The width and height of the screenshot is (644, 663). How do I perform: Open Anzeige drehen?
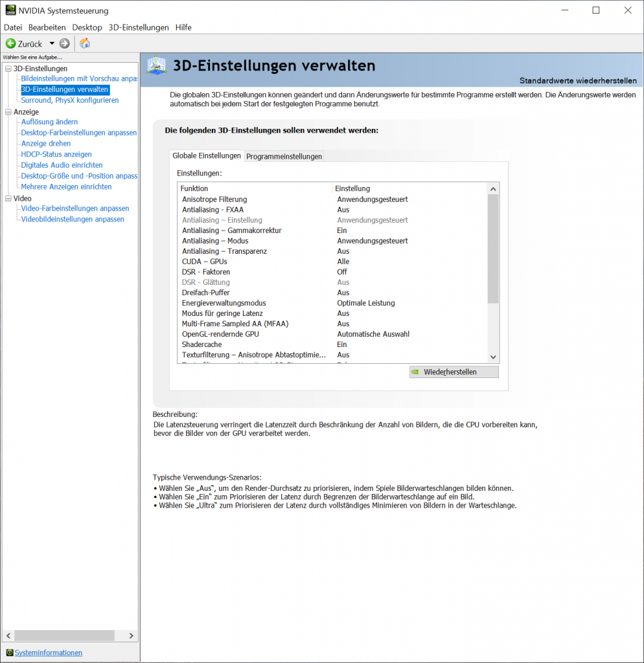tap(46, 143)
